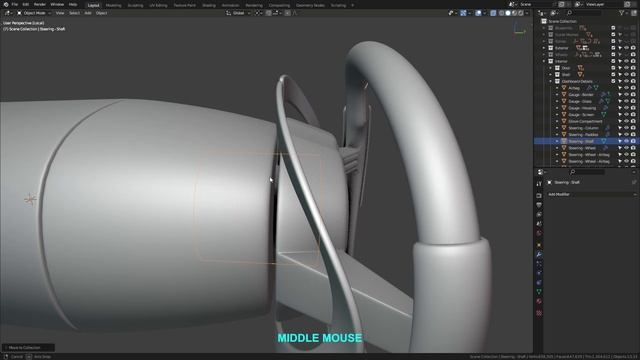Collapse the Interior collection

click(544, 61)
